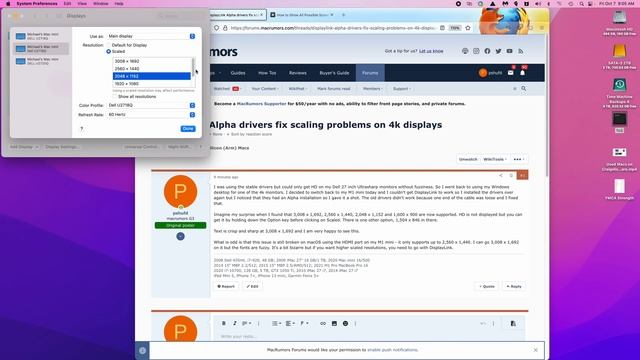
Task: Open the View menu in the menu bar
Action: 82,4
